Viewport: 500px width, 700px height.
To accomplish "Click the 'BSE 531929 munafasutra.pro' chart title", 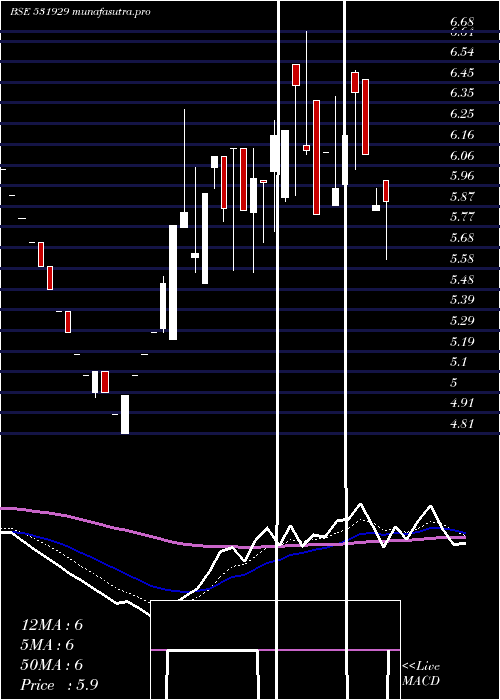I will tap(80, 12).
